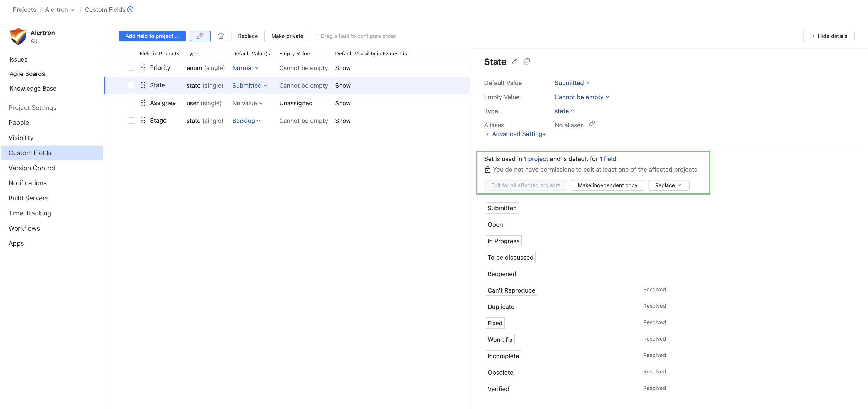Open the Workflows settings page
868x409 pixels.
pos(24,228)
